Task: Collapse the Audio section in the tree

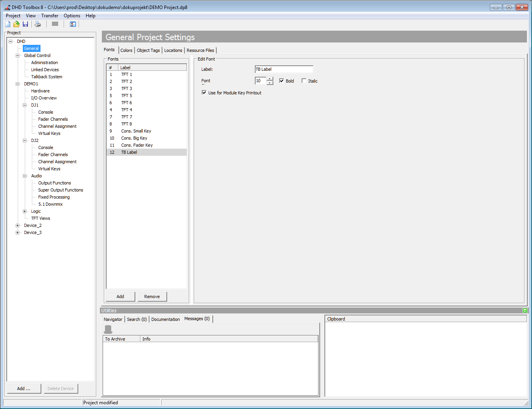Action: click(x=25, y=175)
